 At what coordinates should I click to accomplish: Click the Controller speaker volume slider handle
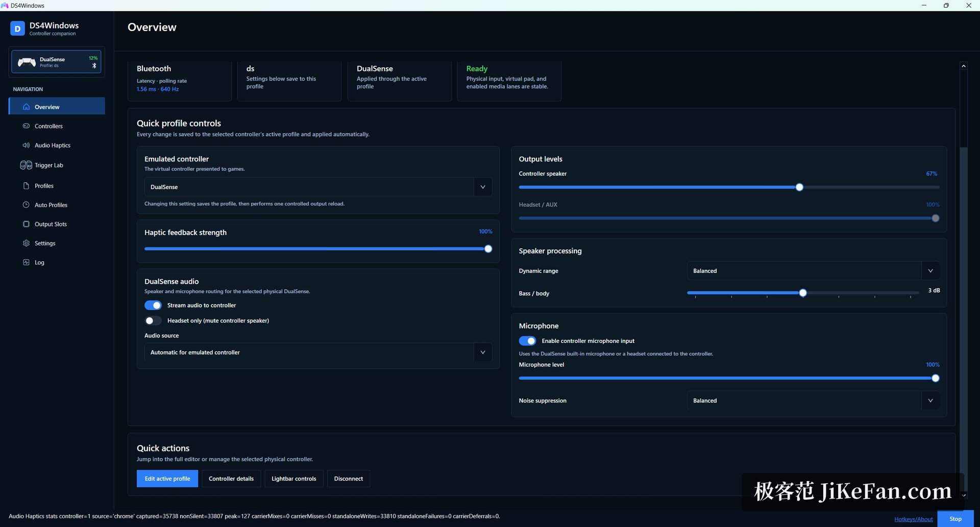pyautogui.click(x=799, y=187)
